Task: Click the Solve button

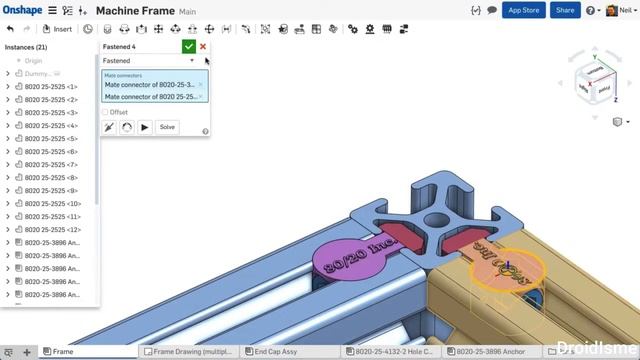Action: point(167,127)
